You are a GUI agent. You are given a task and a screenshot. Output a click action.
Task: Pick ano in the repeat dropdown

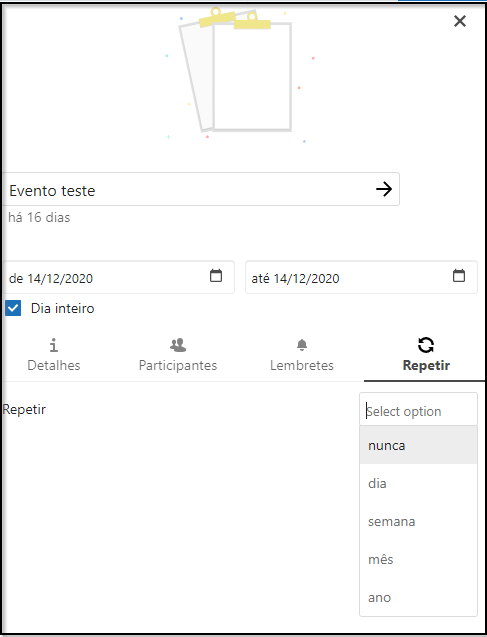(418, 598)
